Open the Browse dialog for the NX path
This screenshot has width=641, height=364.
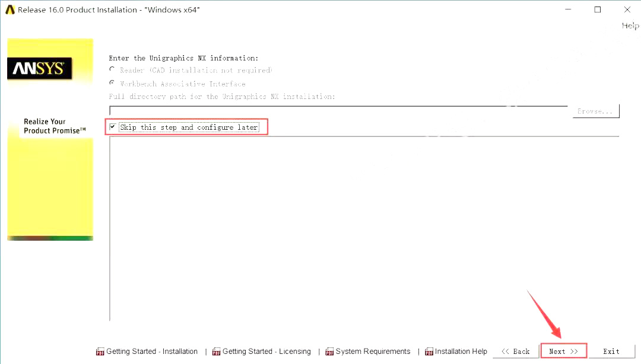(595, 111)
